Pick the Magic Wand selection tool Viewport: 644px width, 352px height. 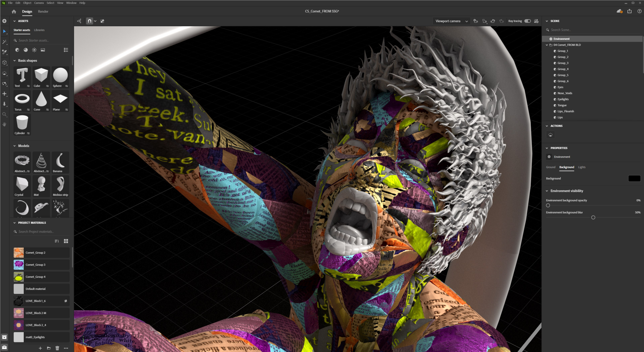click(4, 42)
